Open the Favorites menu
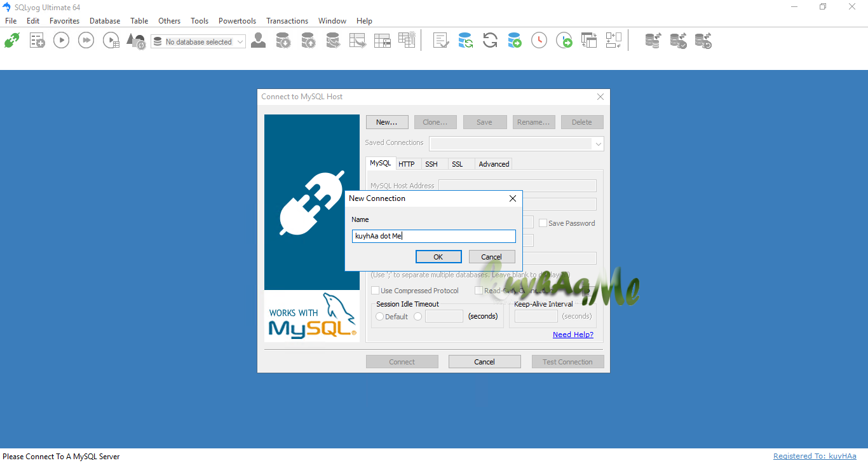868x463 pixels. point(65,21)
